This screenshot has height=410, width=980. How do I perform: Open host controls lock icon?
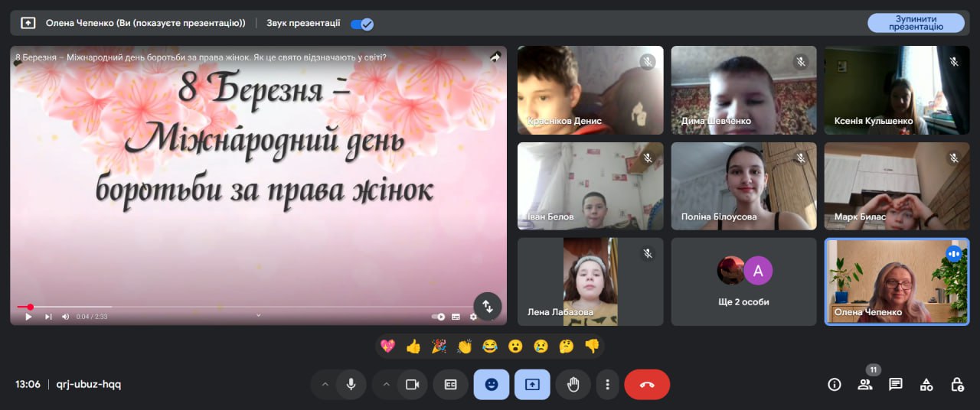coord(956,385)
